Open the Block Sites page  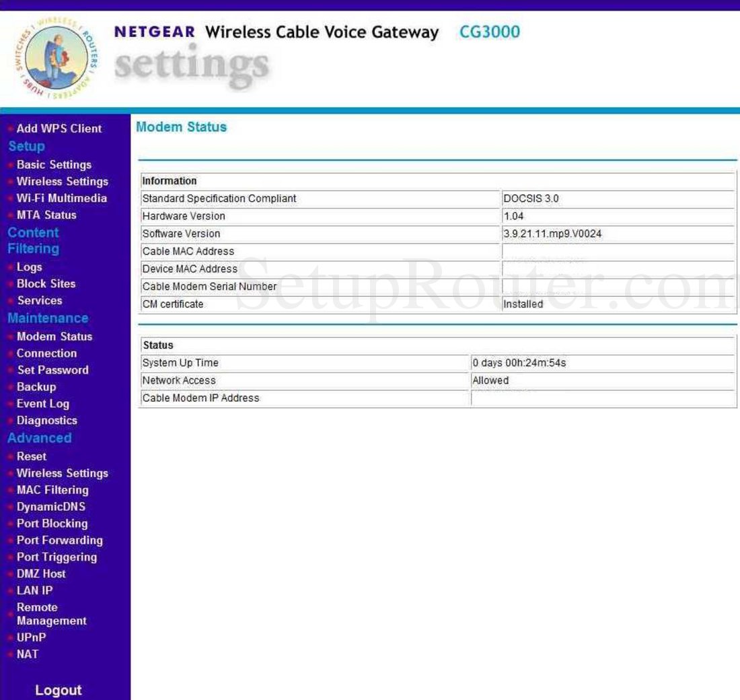(46, 283)
